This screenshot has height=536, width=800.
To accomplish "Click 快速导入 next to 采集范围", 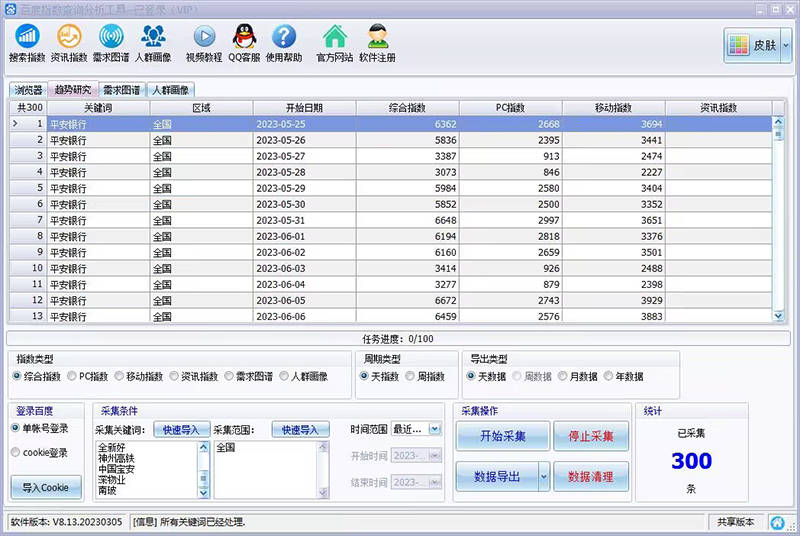I will coord(300,430).
